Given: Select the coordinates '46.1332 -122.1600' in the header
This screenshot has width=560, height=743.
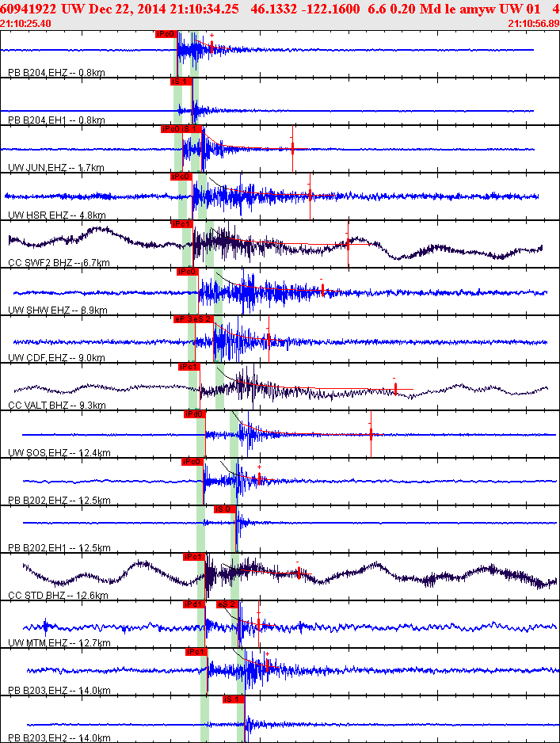Looking at the screenshot, I should click(x=305, y=9).
